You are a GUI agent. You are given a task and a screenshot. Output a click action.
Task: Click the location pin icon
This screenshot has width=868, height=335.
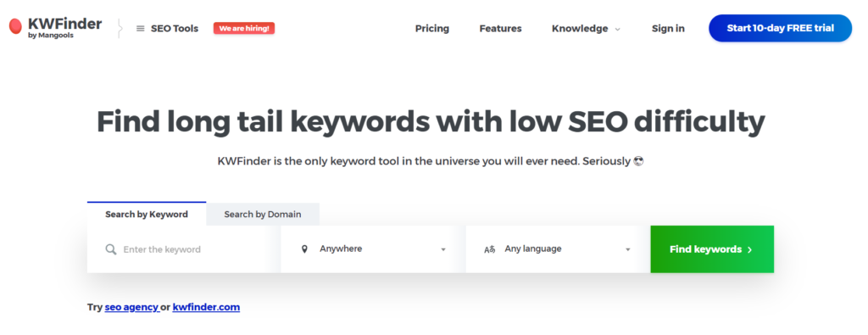click(x=304, y=249)
